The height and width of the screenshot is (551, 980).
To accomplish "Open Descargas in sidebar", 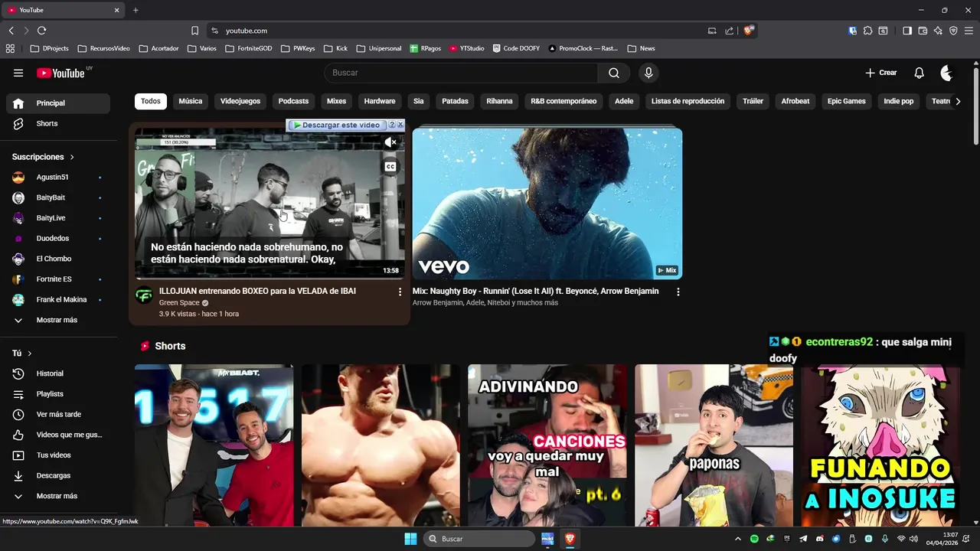I will [x=58, y=475].
